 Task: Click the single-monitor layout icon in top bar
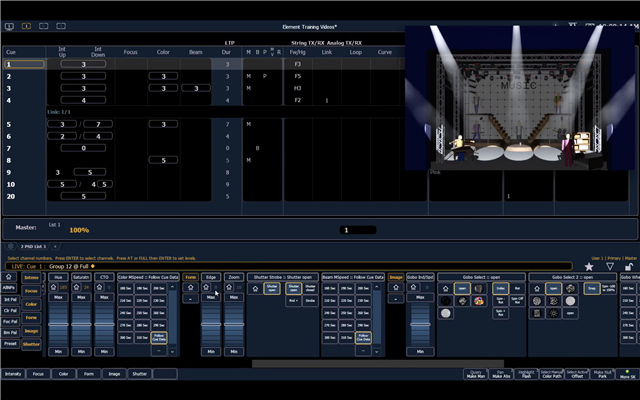coord(9,27)
